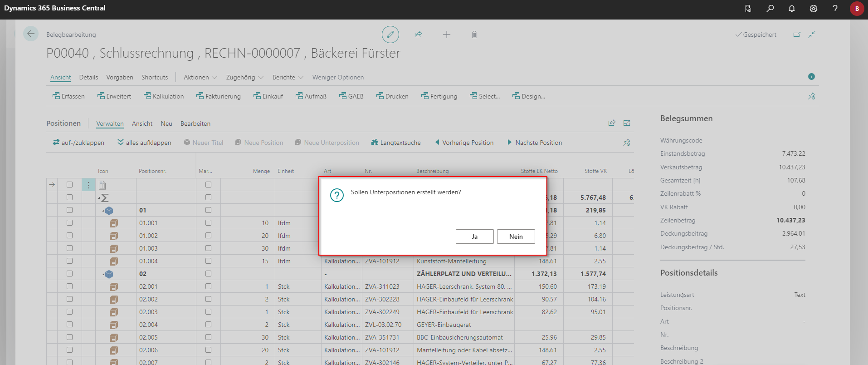The image size is (868, 365).
Task: Open the Zugehörig dropdown menu
Action: pos(244,77)
